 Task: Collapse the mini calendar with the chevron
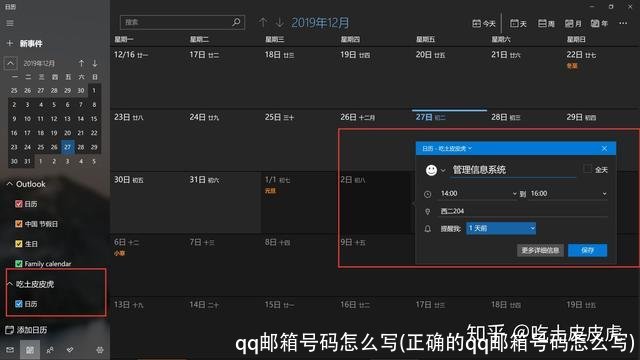(10, 63)
